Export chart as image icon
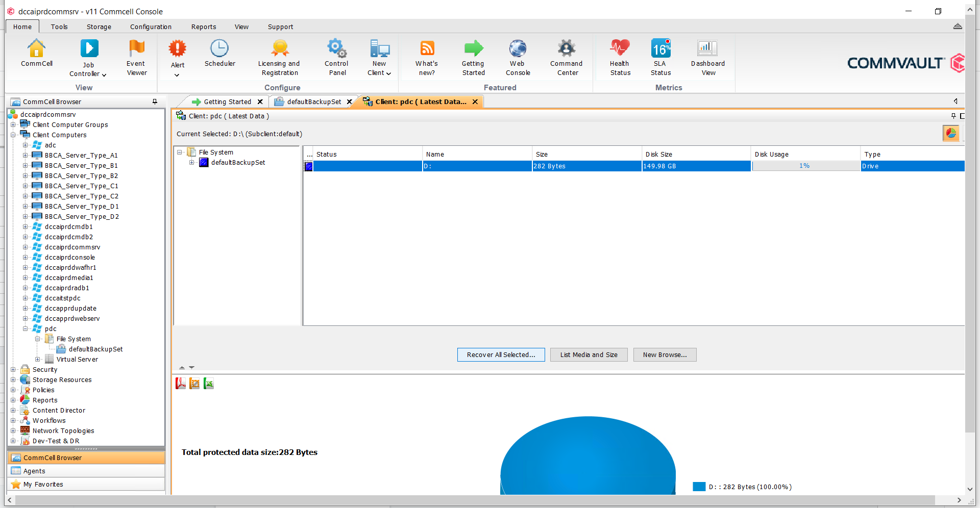The image size is (980, 508). click(194, 384)
